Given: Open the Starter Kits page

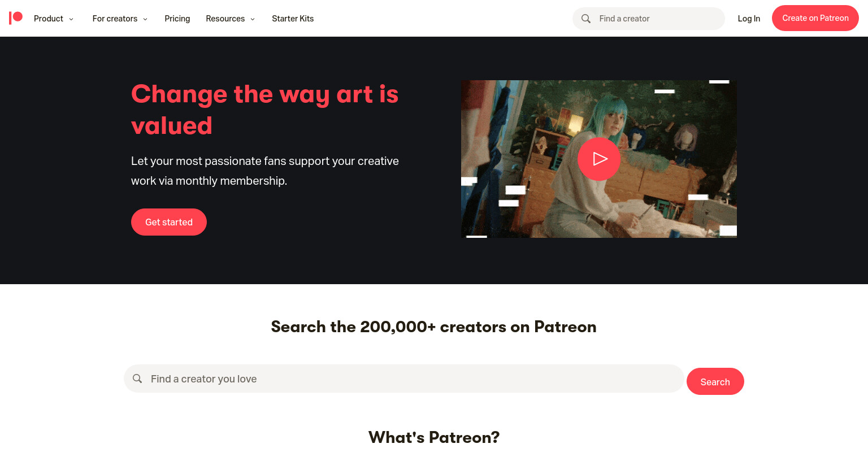Looking at the screenshot, I should pyautogui.click(x=293, y=19).
